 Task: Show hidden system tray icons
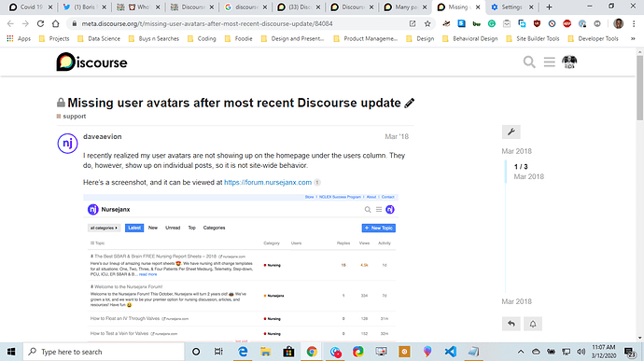pyautogui.click(x=521, y=352)
